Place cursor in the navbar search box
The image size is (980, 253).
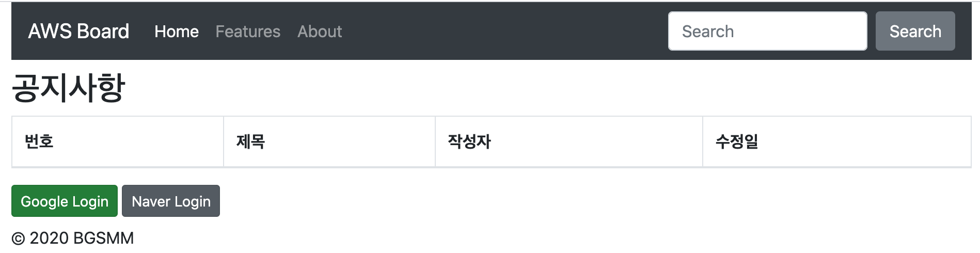click(767, 31)
